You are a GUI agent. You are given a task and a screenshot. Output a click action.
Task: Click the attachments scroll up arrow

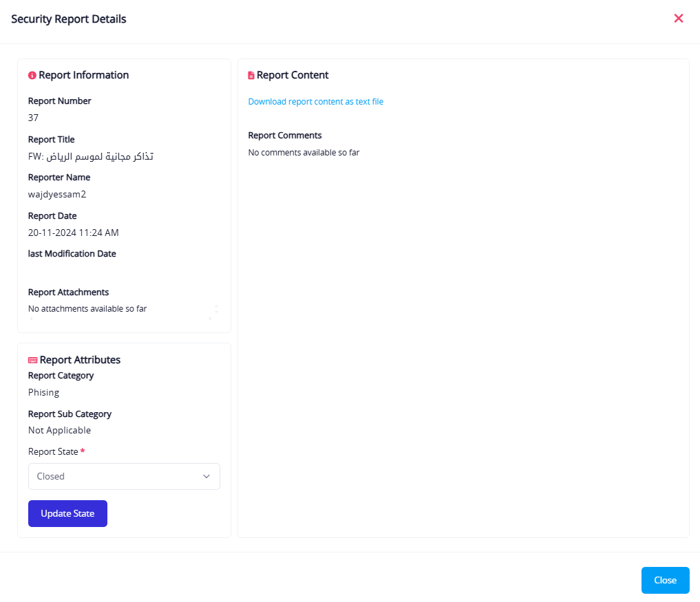pos(216,305)
